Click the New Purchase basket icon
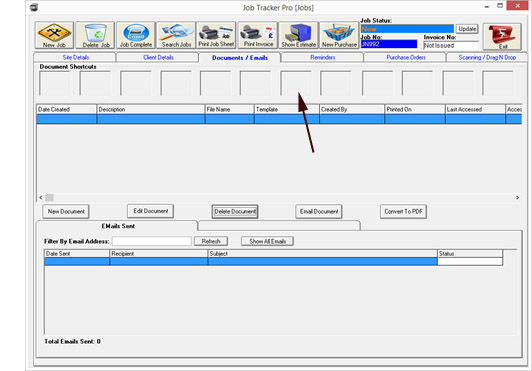 339,35
